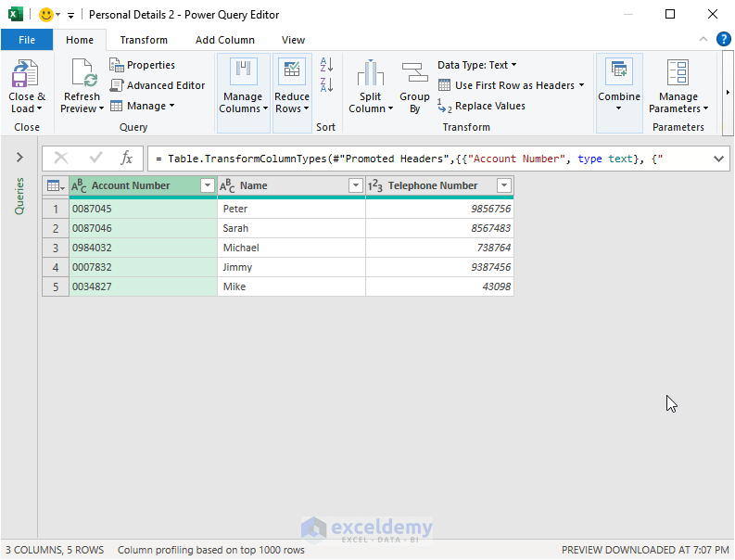
Task: Switch to the Home tab
Action: coord(80,40)
